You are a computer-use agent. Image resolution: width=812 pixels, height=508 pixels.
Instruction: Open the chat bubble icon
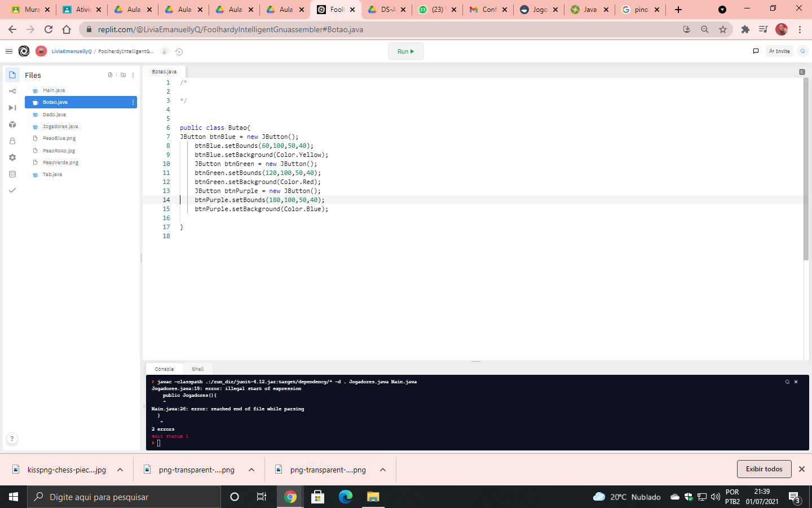tap(756, 51)
